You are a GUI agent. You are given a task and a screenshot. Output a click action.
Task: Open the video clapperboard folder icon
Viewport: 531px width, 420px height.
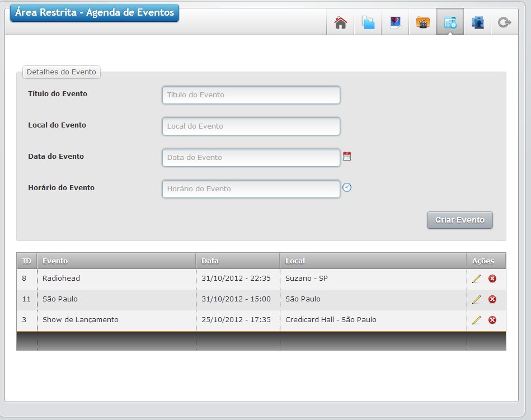coord(422,23)
